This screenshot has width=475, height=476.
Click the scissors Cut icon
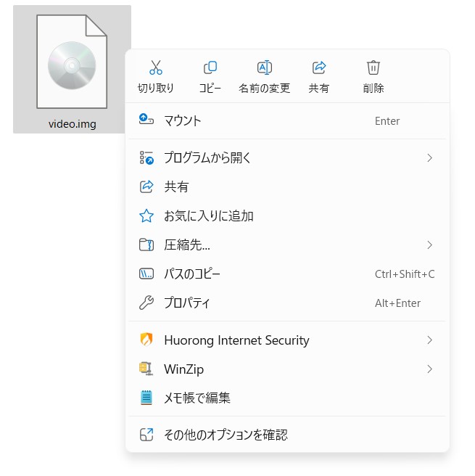156,67
